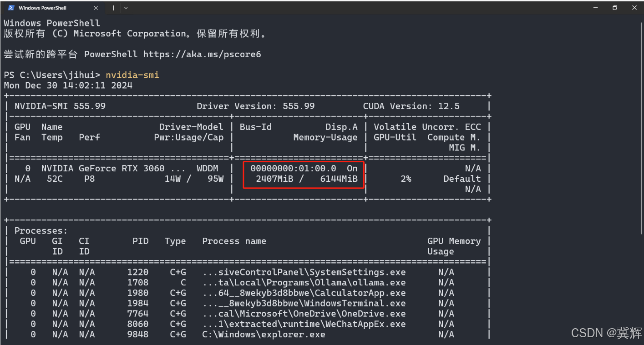Click the ollama.exe process name
Viewport: 644px width, 345px height.
tap(304, 282)
